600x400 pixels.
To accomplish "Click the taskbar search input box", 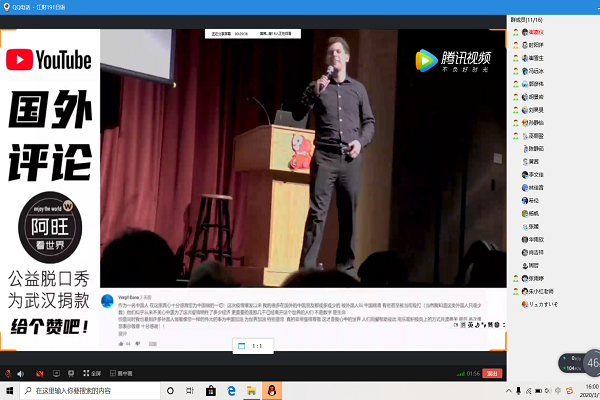I will point(90,391).
